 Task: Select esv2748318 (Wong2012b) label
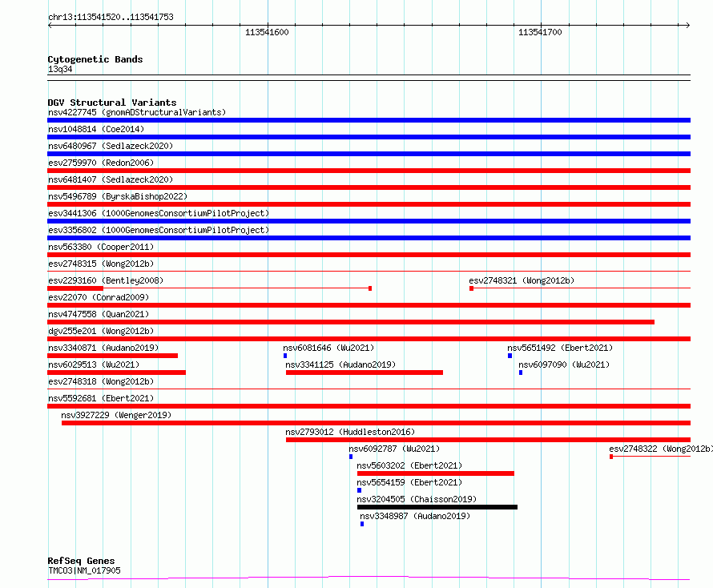101,381
